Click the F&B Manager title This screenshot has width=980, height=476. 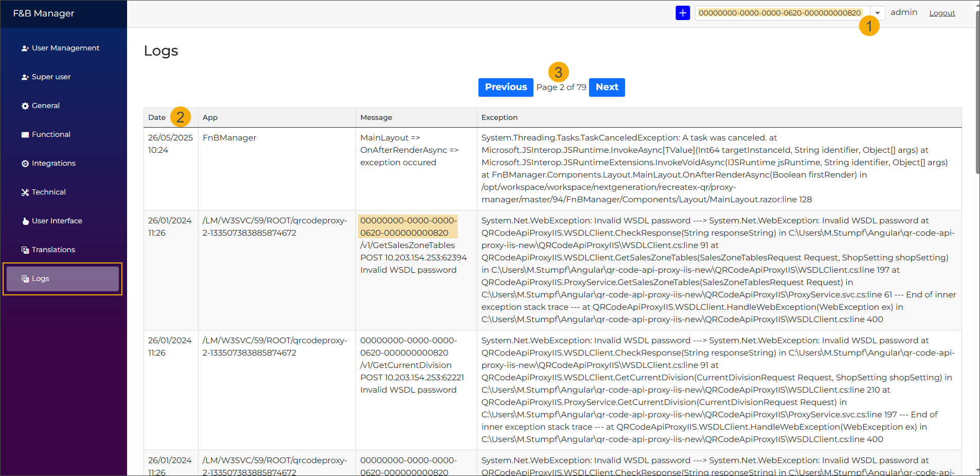click(44, 13)
